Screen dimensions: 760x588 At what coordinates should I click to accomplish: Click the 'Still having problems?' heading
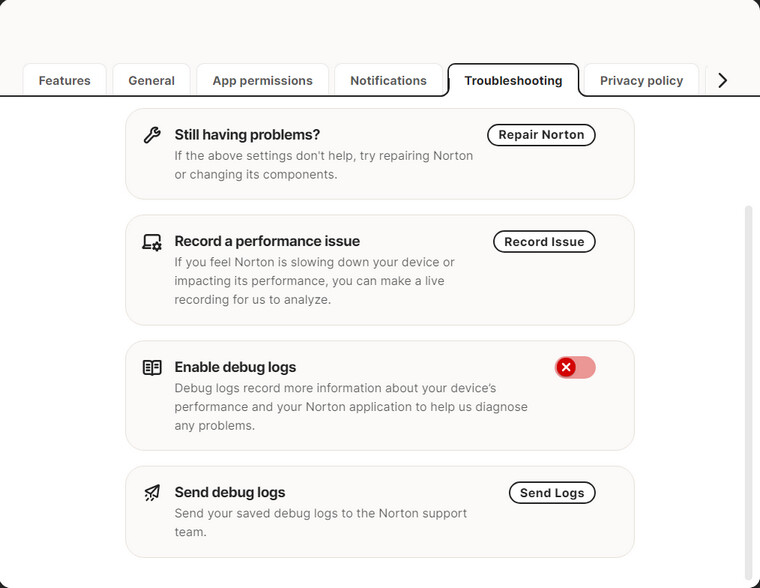click(x=247, y=135)
